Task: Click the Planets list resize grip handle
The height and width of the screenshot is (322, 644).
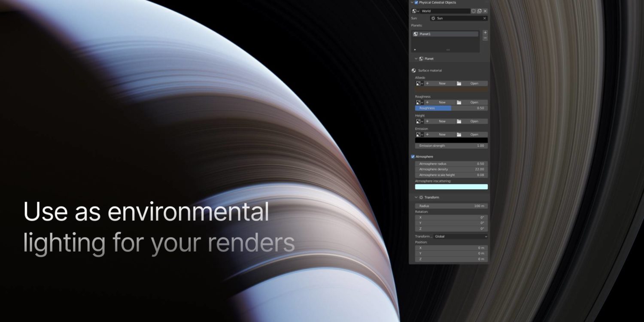Action: click(x=448, y=50)
